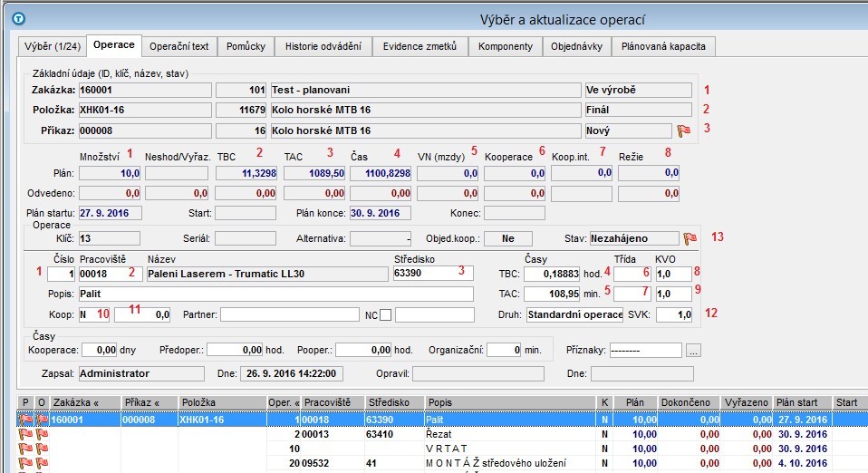Click the Klíč field with value 13

coord(109,238)
